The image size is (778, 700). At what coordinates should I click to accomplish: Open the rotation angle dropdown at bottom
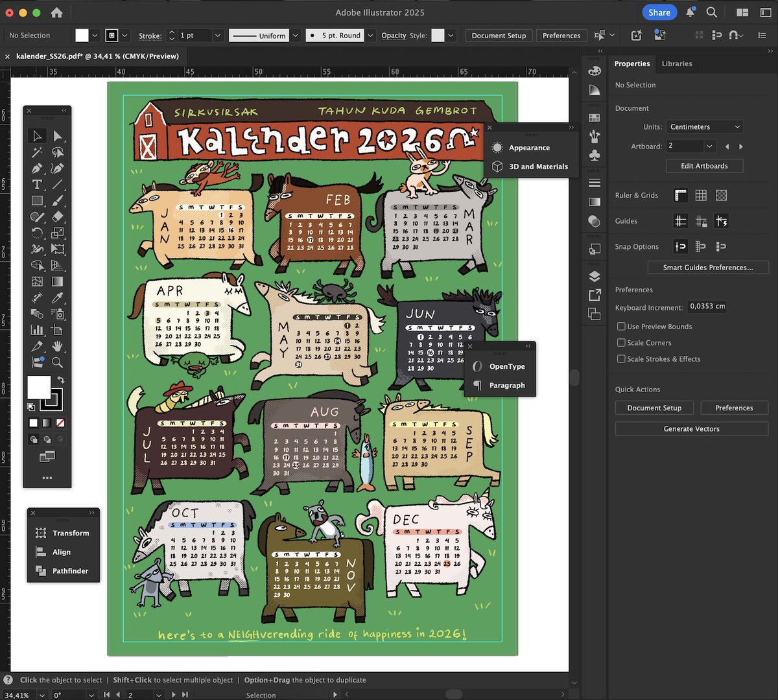tap(91, 695)
